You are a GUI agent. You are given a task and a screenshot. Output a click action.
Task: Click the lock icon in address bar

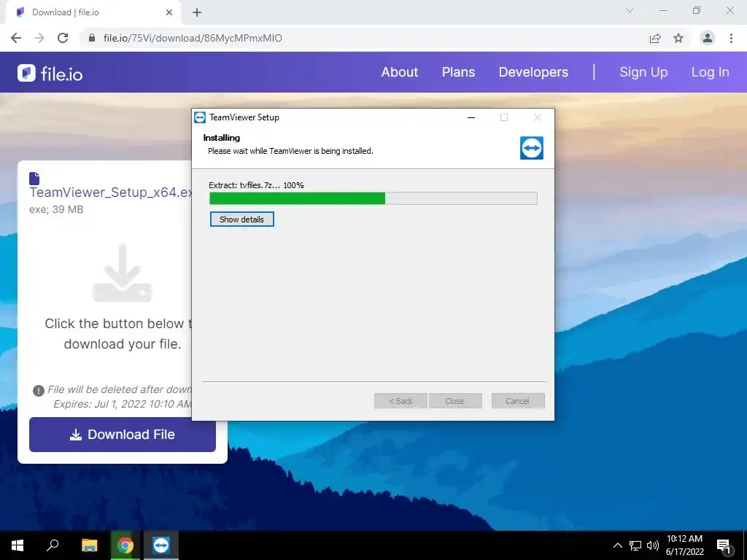91,38
